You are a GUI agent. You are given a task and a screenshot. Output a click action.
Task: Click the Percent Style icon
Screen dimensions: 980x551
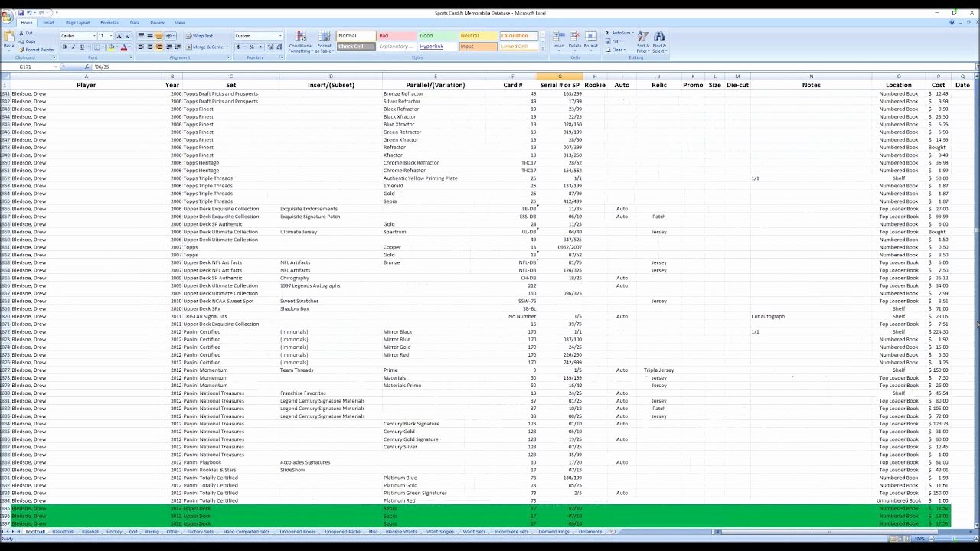251,47
